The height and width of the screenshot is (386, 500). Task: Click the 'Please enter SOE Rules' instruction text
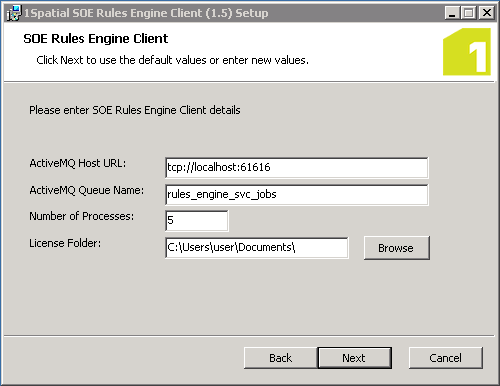click(x=135, y=110)
